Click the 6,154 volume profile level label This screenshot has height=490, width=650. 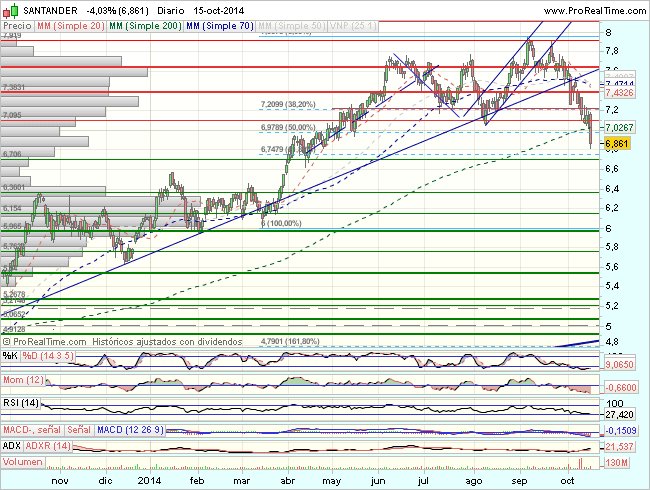pyautogui.click(x=12, y=208)
